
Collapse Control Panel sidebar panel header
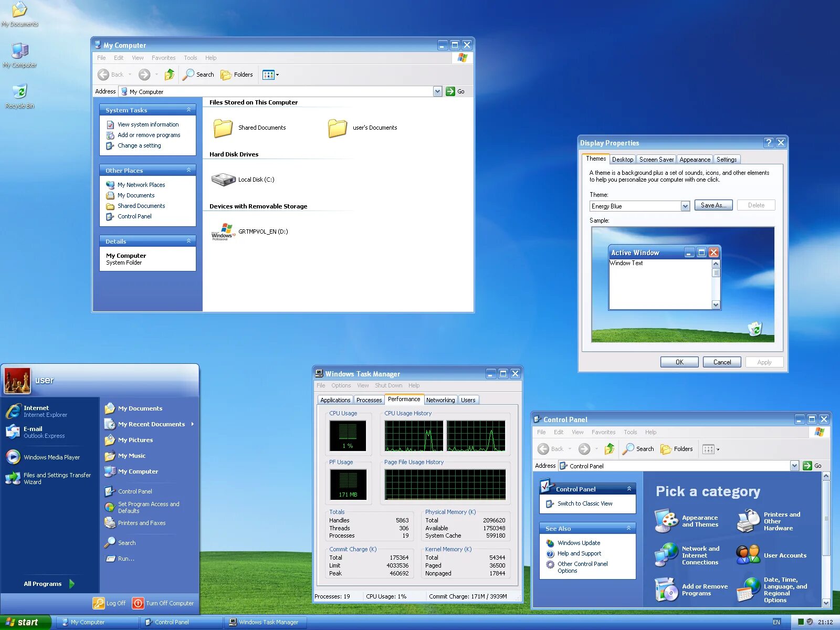[629, 489]
